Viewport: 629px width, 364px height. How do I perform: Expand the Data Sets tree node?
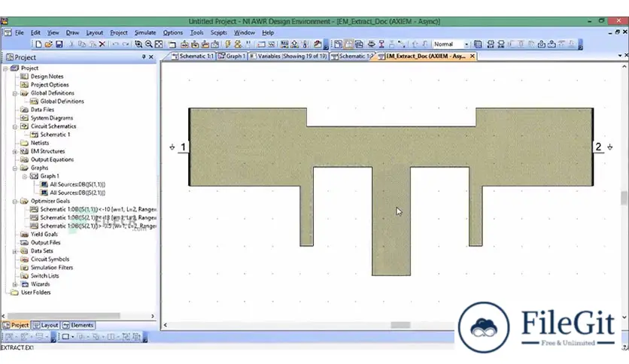[15, 251]
